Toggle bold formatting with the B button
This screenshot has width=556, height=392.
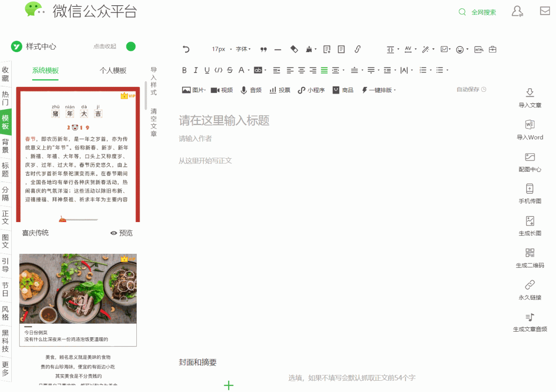pos(184,70)
